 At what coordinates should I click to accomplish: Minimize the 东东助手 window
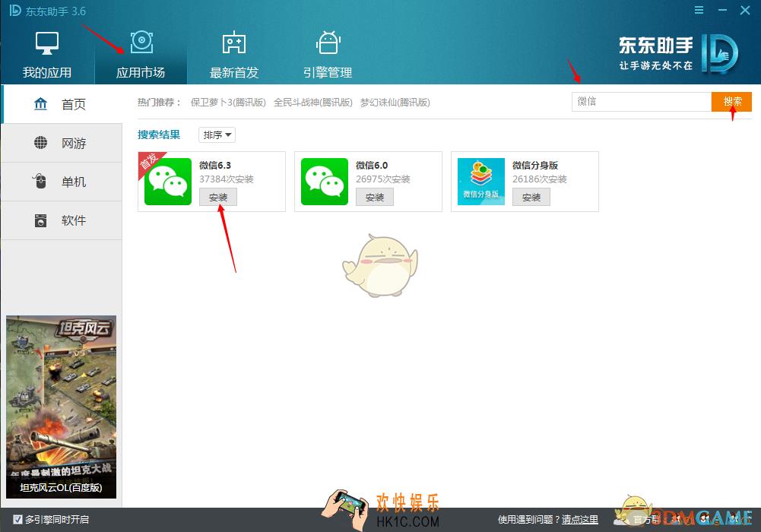pyautogui.click(x=722, y=10)
